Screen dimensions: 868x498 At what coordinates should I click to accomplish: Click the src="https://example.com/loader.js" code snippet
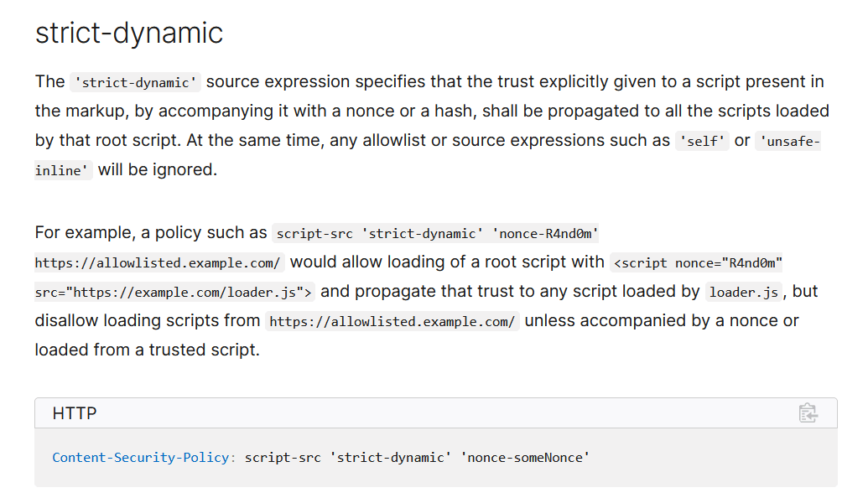174,292
